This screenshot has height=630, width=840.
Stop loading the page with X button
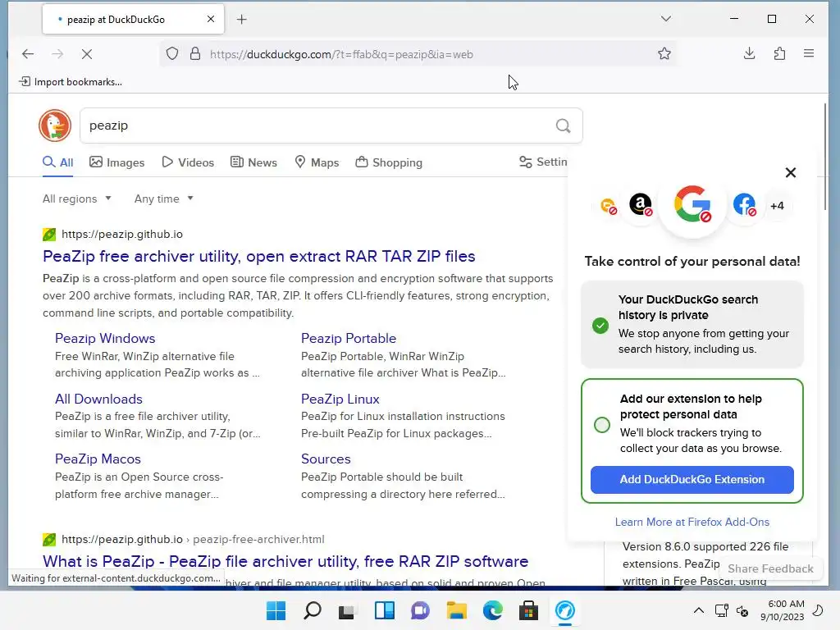pos(87,53)
